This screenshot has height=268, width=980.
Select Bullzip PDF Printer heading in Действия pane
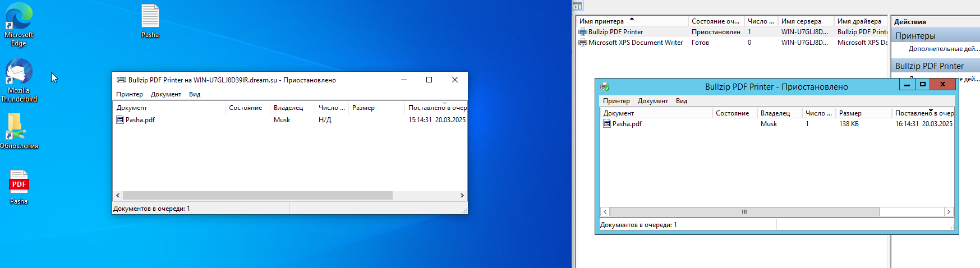point(936,66)
